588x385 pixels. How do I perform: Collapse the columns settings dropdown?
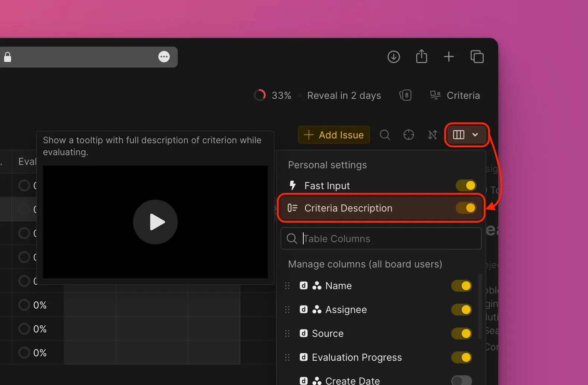point(466,135)
